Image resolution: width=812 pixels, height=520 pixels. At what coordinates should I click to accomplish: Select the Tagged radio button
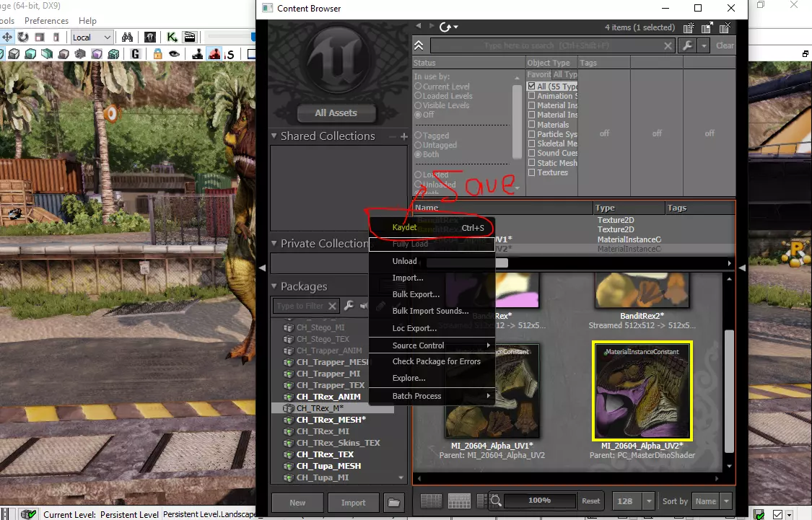tap(418, 136)
